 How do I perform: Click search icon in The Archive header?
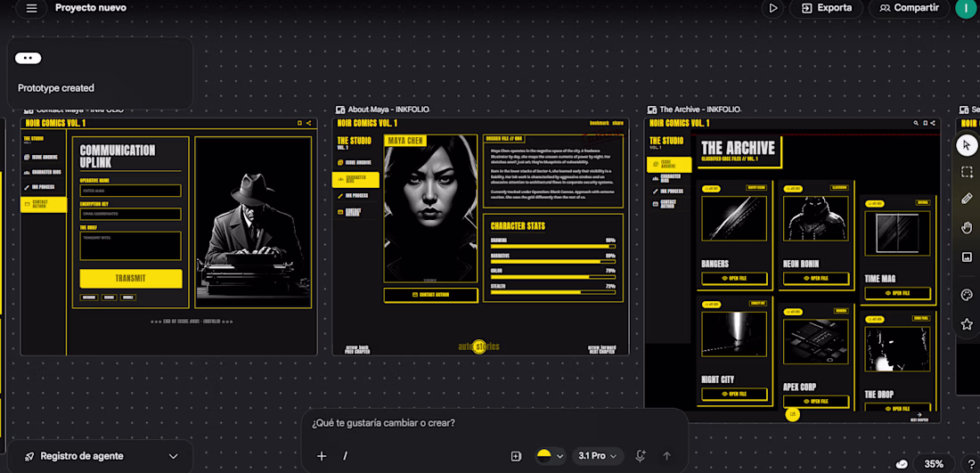[916, 123]
